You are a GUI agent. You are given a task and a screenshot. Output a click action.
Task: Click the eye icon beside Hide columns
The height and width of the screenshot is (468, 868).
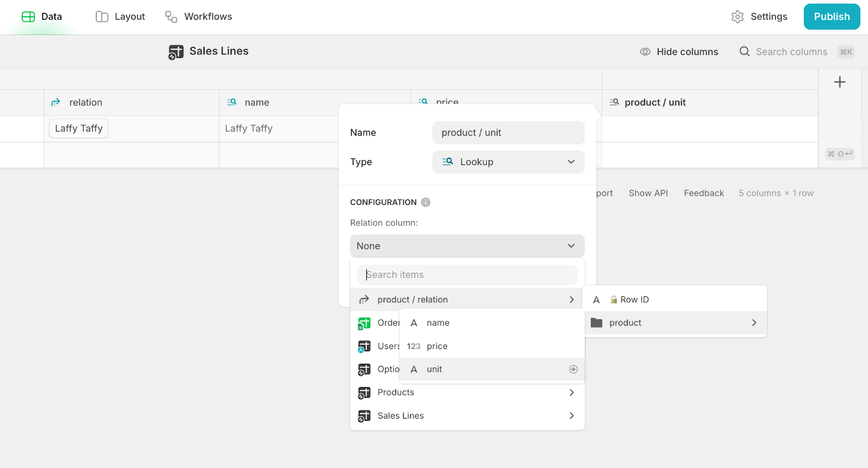[x=645, y=52]
